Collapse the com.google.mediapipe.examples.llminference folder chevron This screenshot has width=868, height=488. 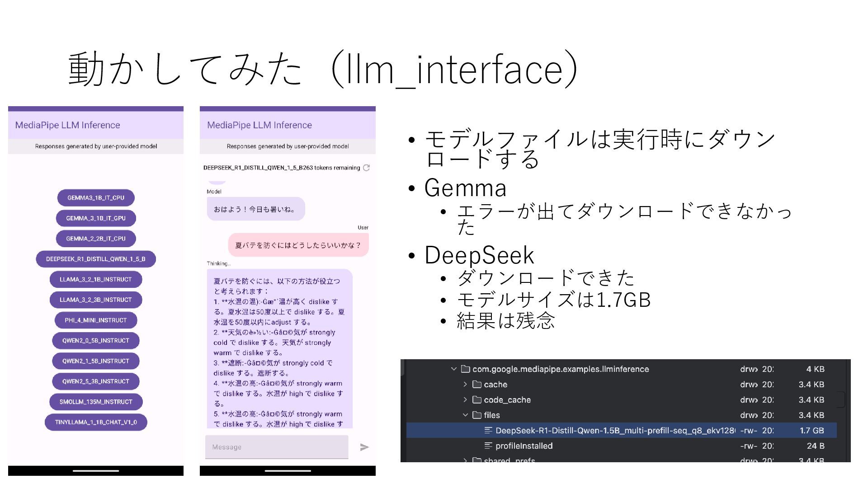[454, 369]
